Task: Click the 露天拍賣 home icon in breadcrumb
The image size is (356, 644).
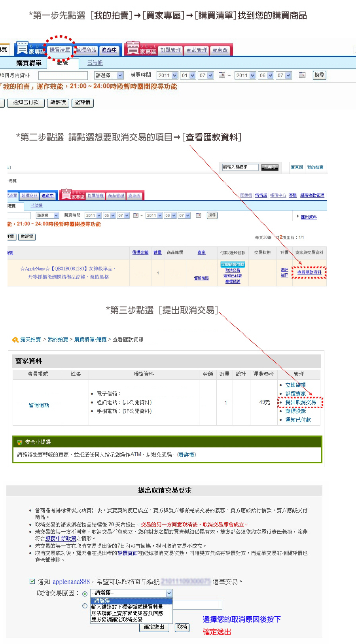Action: [15, 340]
